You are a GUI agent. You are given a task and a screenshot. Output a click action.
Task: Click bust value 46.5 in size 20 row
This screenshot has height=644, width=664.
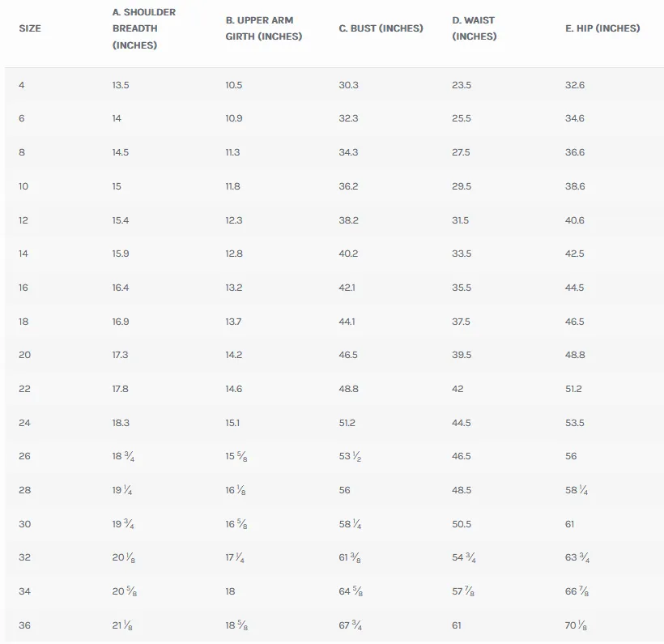click(x=348, y=355)
